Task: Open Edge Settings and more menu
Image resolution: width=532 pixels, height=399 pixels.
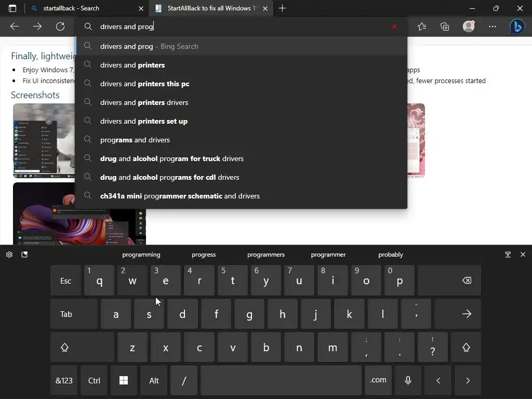Action: 493,26
